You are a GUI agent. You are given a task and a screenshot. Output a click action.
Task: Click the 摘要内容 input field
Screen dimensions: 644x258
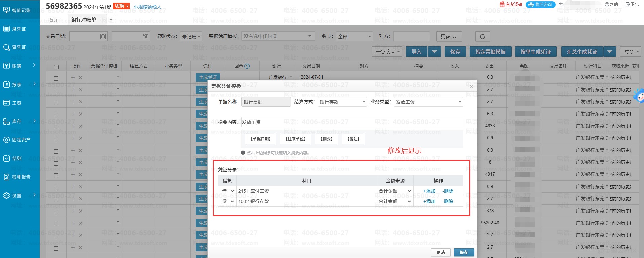(352, 122)
